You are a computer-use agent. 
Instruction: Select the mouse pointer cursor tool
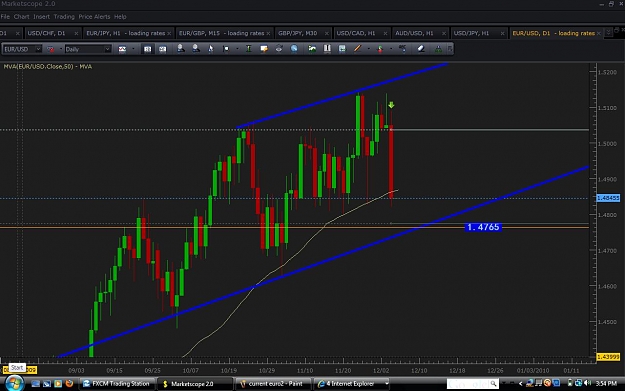click(211, 49)
